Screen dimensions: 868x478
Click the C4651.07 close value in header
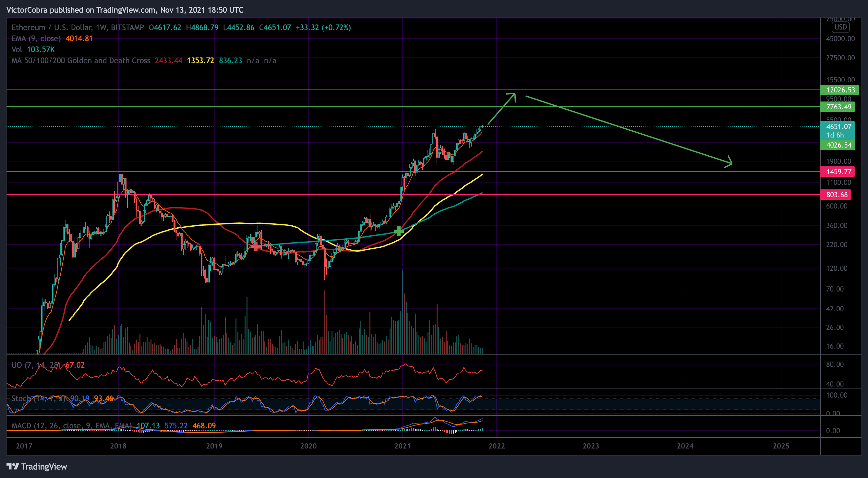pos(275,28)
